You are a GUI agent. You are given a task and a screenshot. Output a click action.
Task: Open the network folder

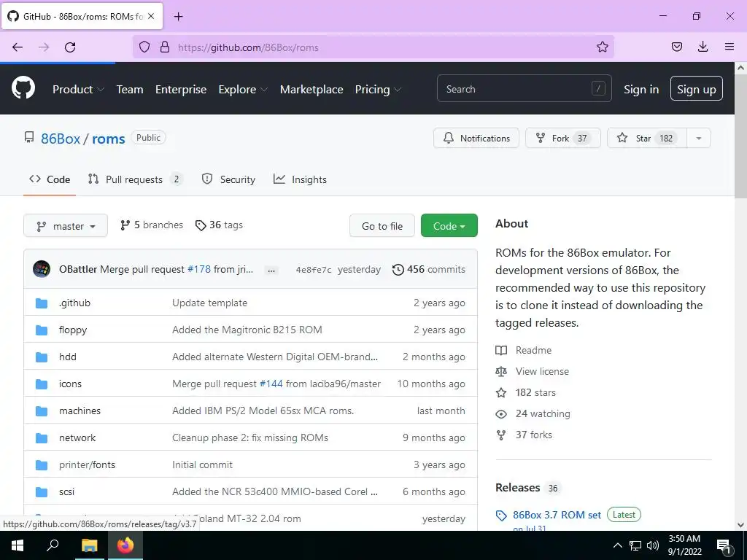77,438
